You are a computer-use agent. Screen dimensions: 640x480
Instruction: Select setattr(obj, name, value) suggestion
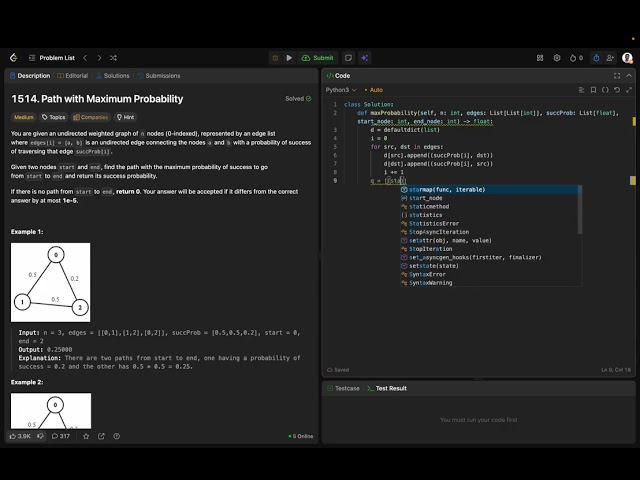point(489,240)
